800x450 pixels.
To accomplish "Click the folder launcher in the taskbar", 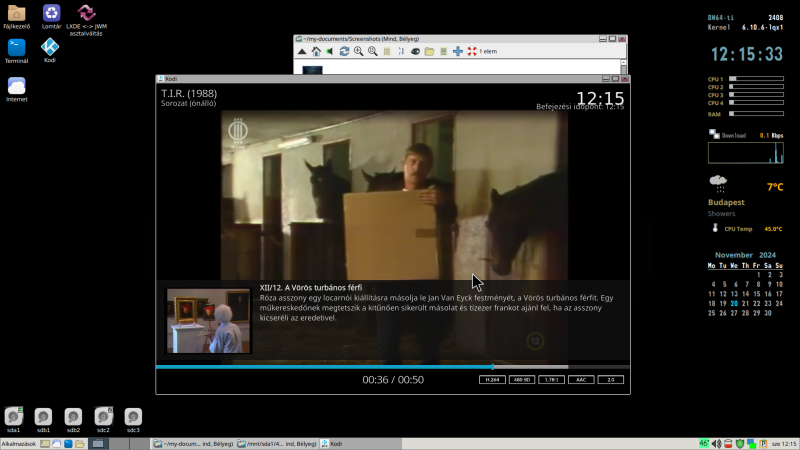I will point(80,444).
